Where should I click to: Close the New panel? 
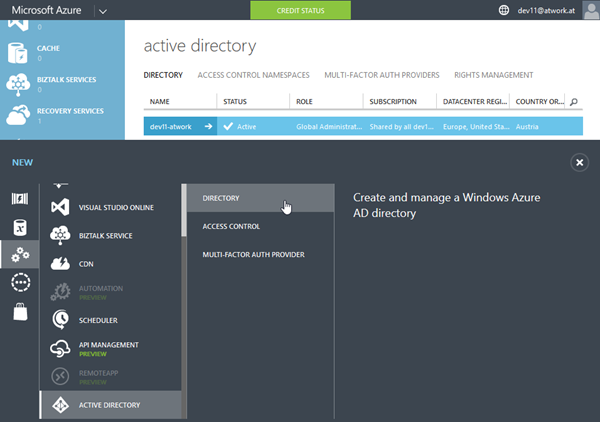coord(578,162)
